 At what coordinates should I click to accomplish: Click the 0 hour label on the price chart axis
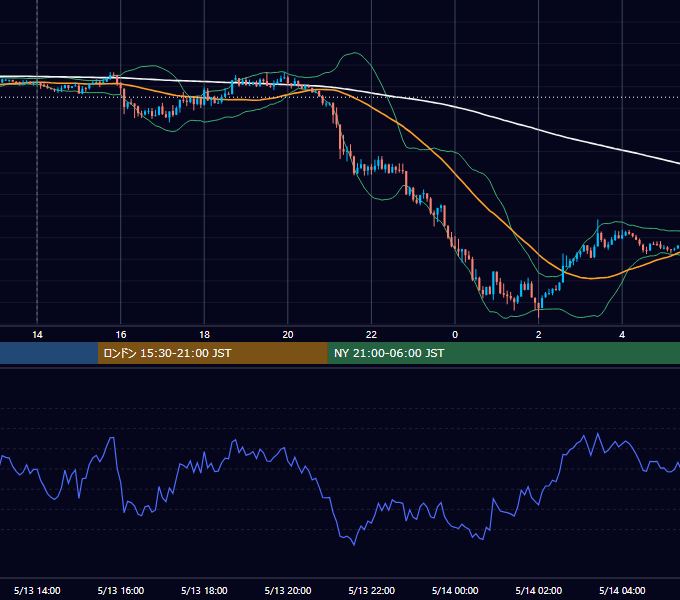(x=455, y=335)
